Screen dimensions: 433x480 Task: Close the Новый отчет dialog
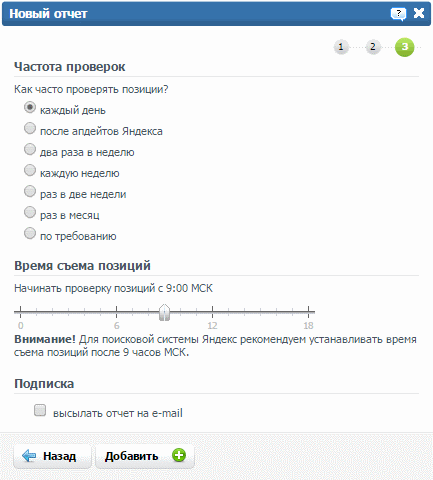click(x=419, y=13)
